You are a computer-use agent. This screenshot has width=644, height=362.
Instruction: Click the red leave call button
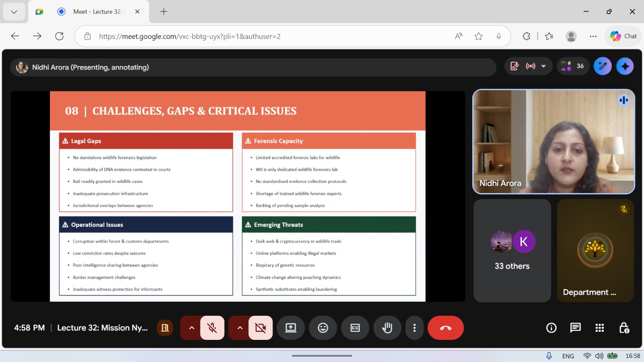pos(446,328)
